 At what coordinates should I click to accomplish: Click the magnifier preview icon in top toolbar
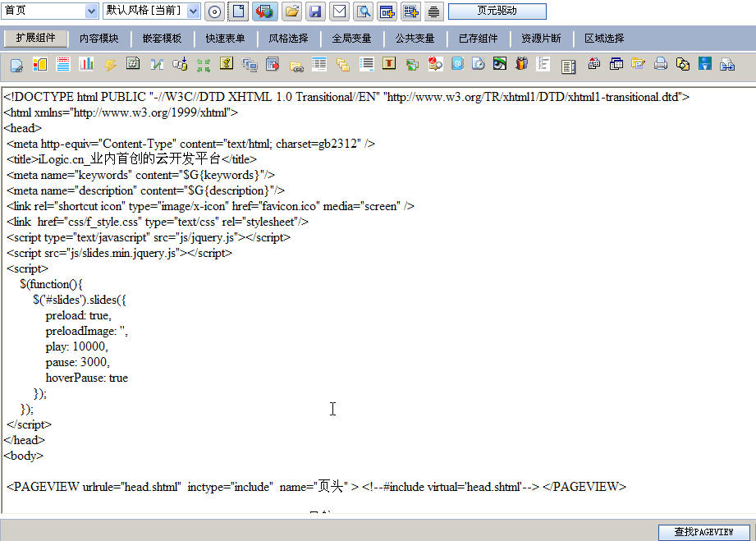pyautogui.click(x=363, y=11)
